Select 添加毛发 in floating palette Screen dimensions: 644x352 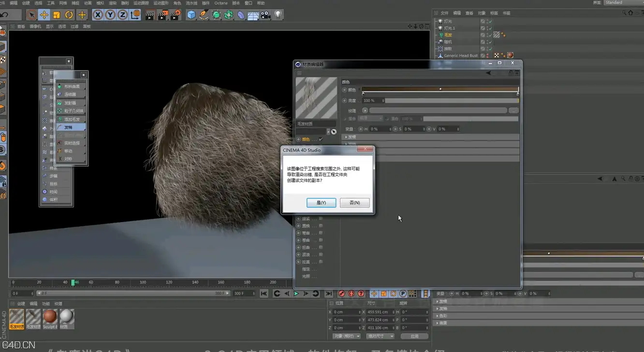click(72, 119)
